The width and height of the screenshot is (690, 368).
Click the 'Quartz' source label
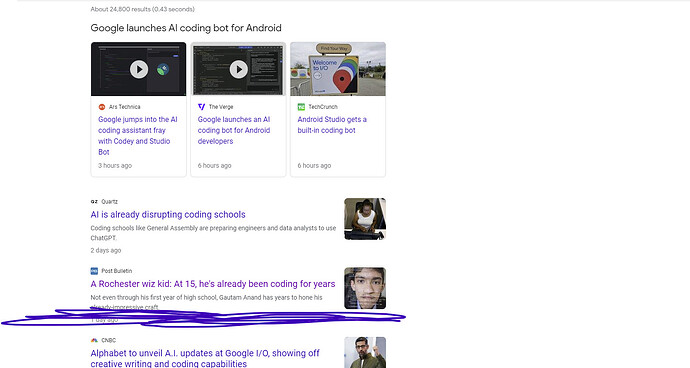(x=110, y=202)
